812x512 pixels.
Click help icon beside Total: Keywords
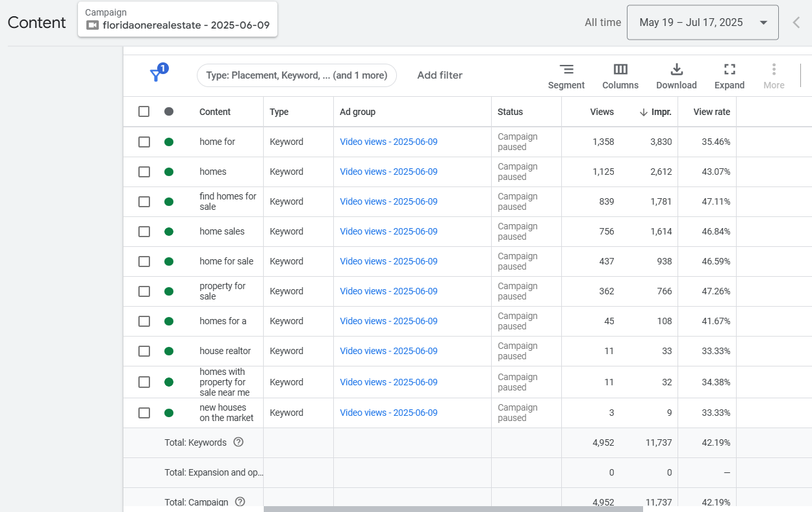(238, 442)
